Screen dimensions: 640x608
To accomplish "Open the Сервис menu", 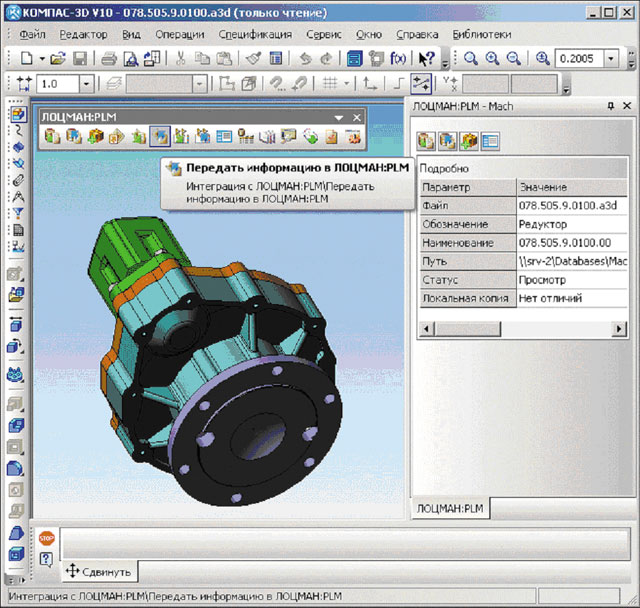I will click(x=324, y=34).
